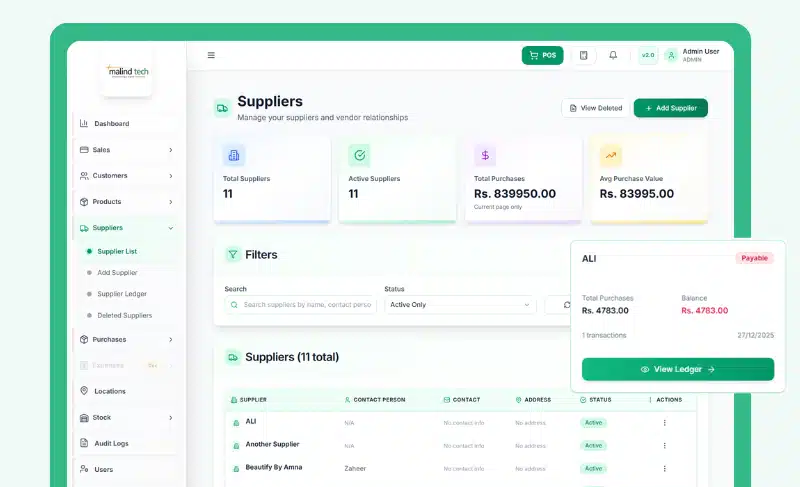
Task: Select Add Supplier submenu item
Action: click(x=117, y=273)
